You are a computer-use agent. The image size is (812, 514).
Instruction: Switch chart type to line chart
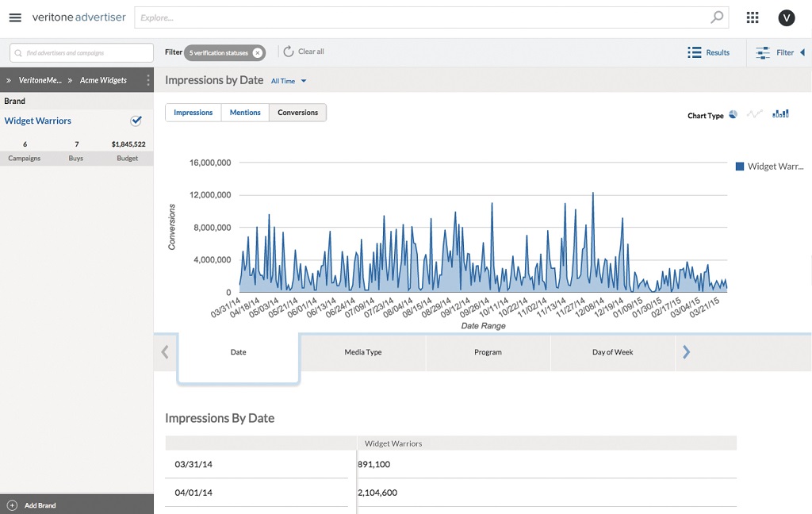click(754, 114)
